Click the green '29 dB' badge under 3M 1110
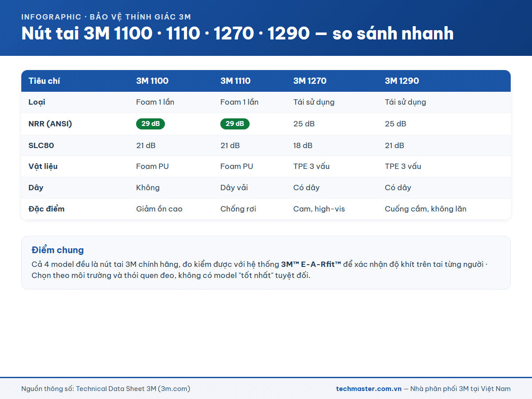Viewport: 532px width, 399px height. click(x=235, y=124)
